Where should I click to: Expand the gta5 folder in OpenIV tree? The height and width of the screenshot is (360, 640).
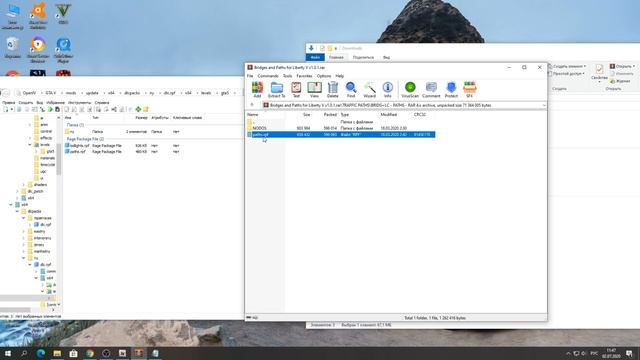tap(36, 151)
